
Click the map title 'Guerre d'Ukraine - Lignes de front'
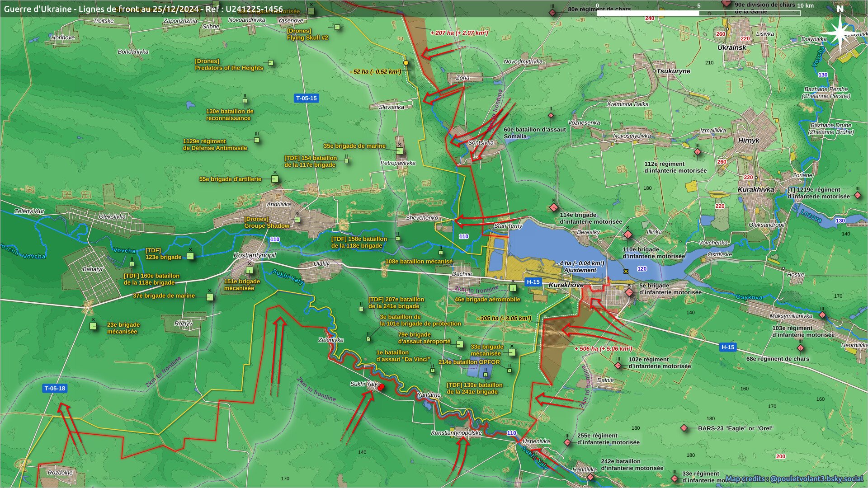coord(143,9)
